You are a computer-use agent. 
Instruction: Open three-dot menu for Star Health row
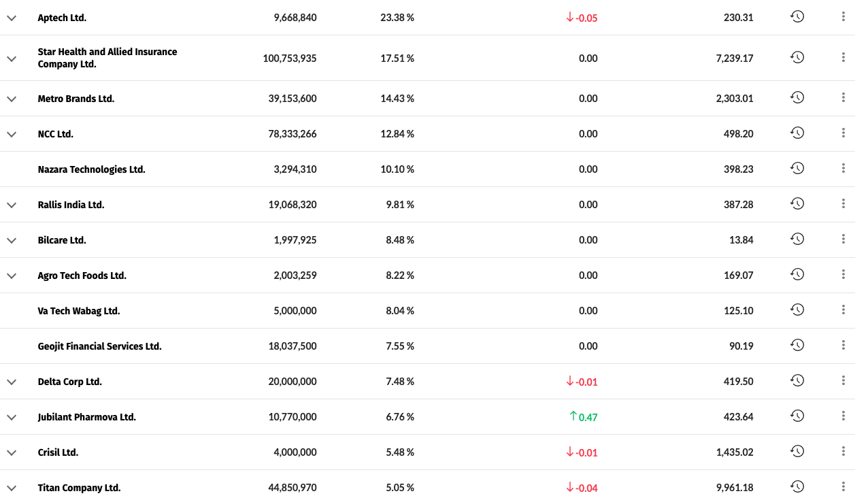tap(844, 58)
